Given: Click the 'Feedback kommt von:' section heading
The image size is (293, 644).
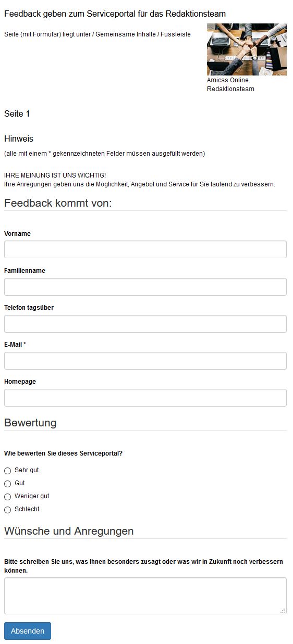Looking at the screenshot, I should (58, 203).
